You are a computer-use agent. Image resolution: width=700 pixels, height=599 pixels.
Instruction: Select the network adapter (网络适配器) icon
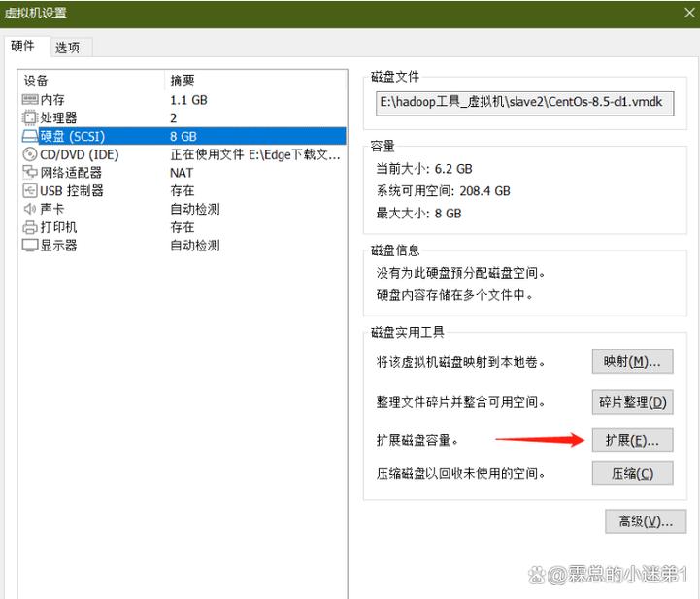30,172
